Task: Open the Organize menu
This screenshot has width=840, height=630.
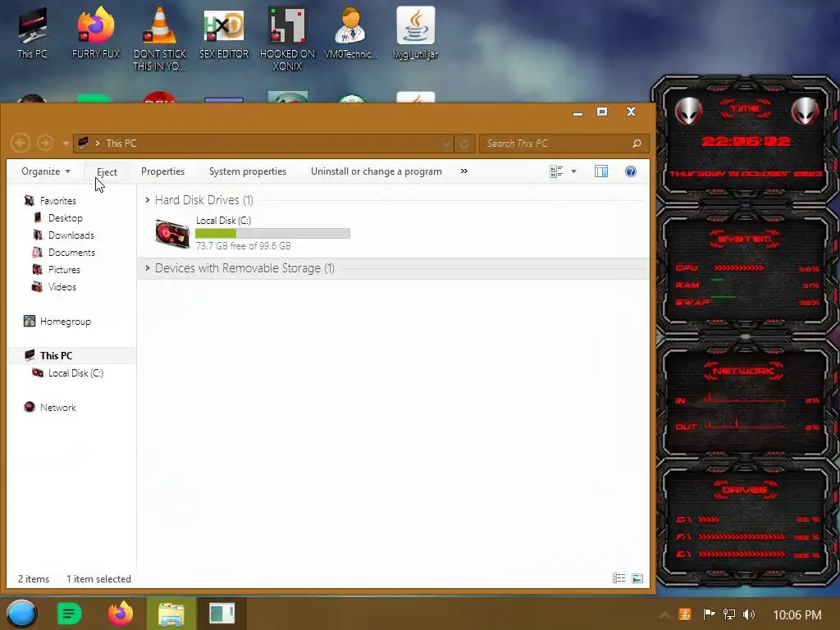Action: pyautogui.click(x=46, y=171)
